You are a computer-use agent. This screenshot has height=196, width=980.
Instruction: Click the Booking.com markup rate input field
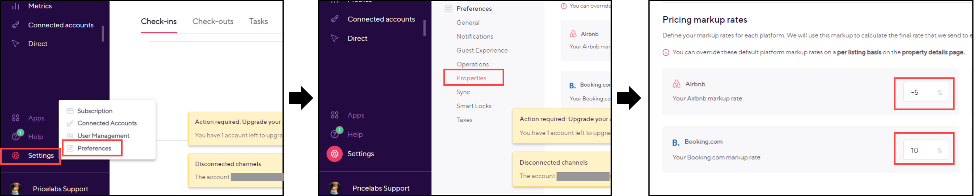coord(925,150)
